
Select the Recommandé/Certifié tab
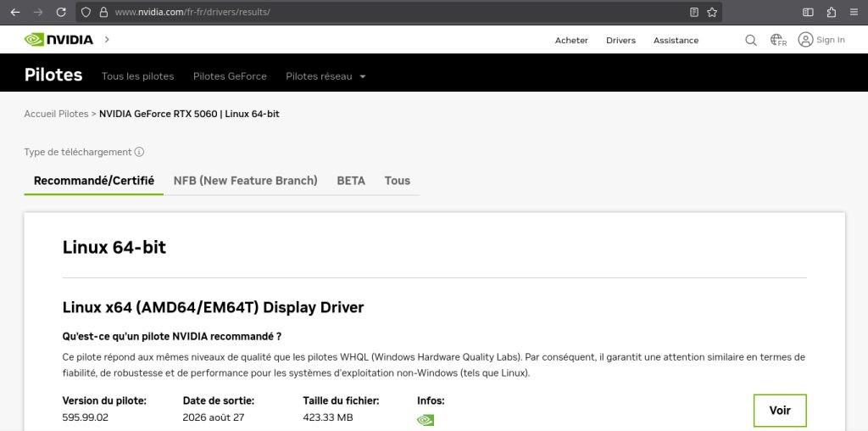[93, 181]
